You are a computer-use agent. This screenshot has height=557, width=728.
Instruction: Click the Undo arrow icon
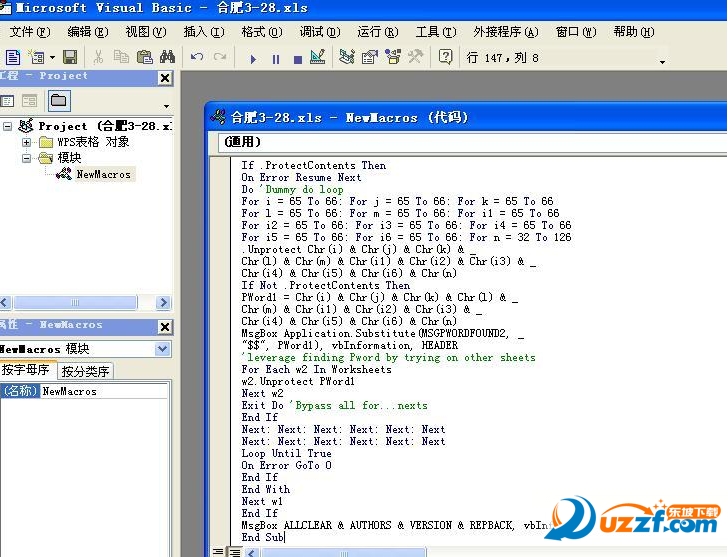coord(197,58)
